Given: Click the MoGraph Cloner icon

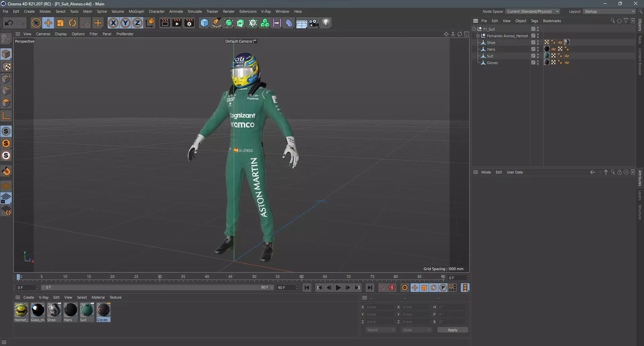Looking at the screenshot, I should (265, 23).
